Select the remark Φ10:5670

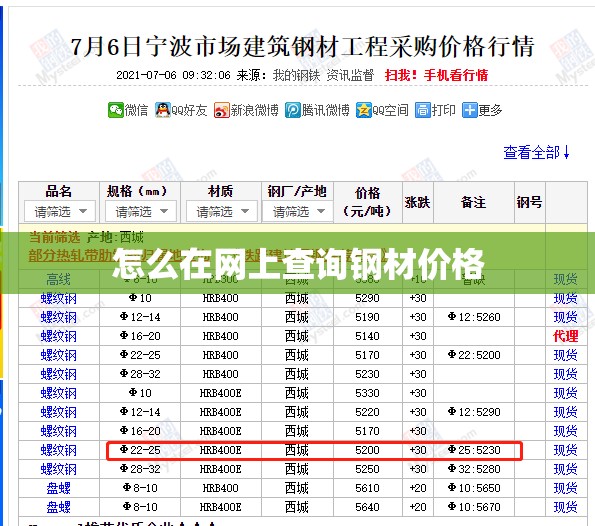coord(474,507)
